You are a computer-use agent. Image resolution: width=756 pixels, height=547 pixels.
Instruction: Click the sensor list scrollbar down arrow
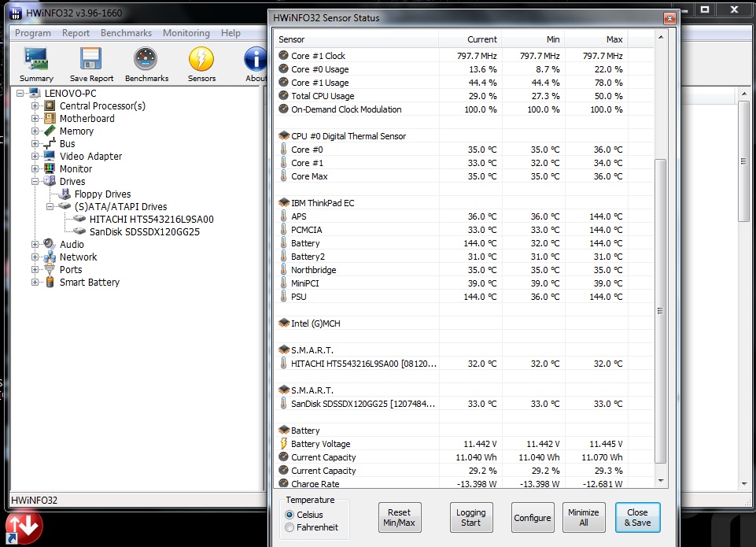tap(661, 481)
